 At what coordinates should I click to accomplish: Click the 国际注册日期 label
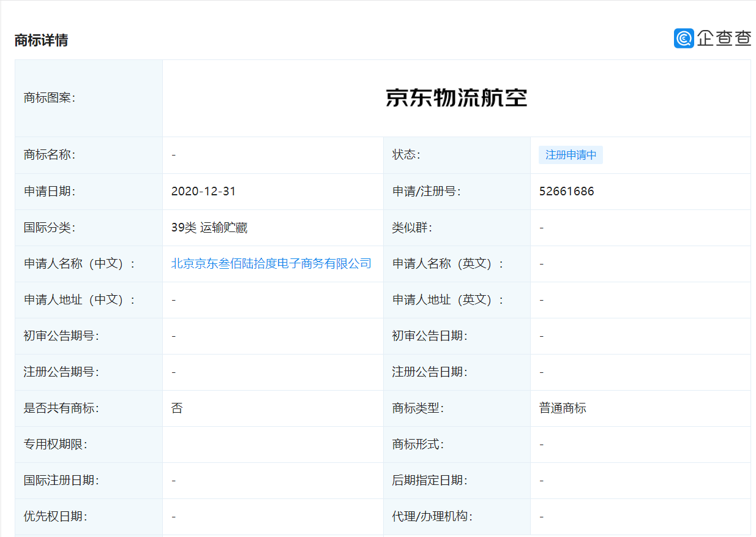(61, 480)
